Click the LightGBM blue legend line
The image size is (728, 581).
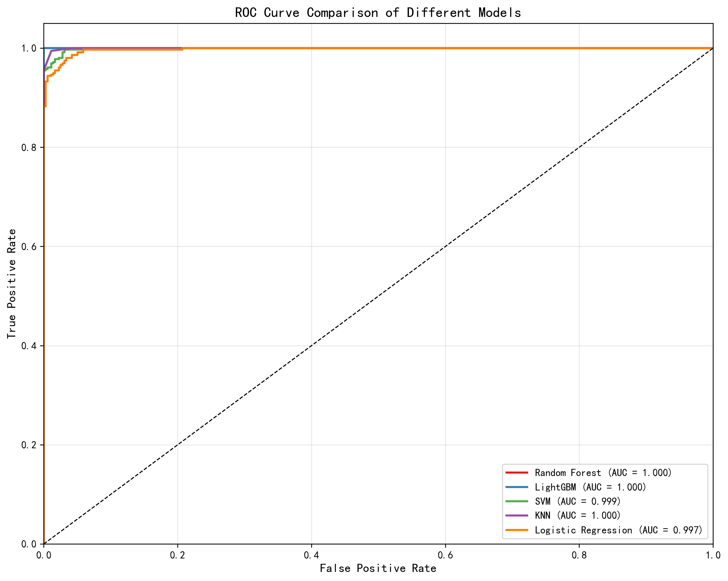pyautogui.click(x=517, y=487)
